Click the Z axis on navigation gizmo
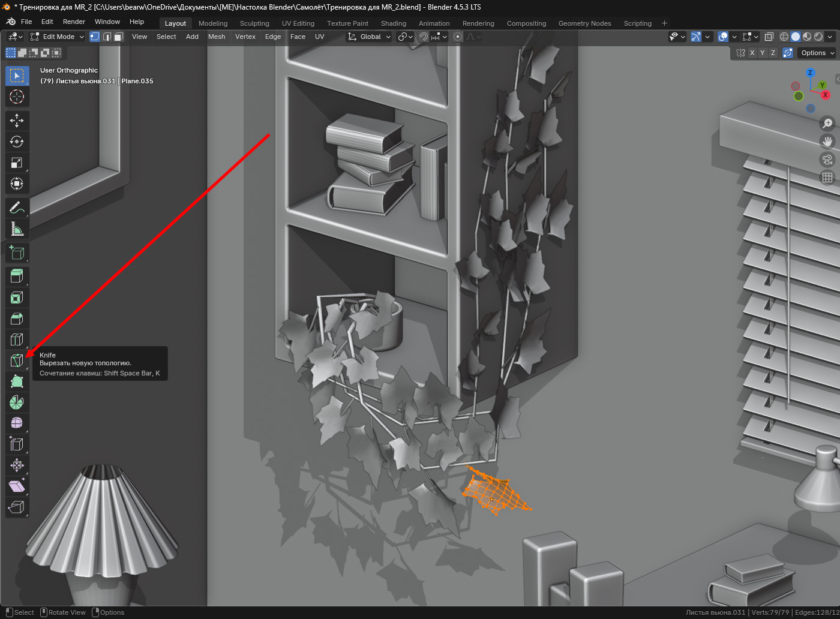 click(x=810, y=73)
